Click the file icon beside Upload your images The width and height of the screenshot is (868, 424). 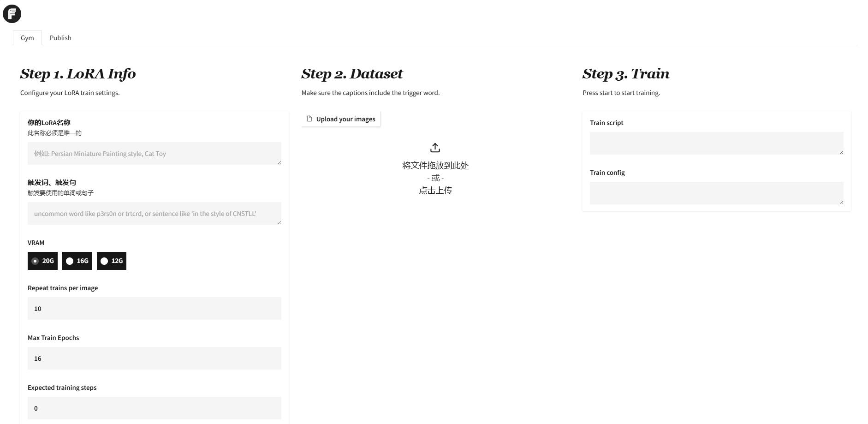[x=309, y=119]
